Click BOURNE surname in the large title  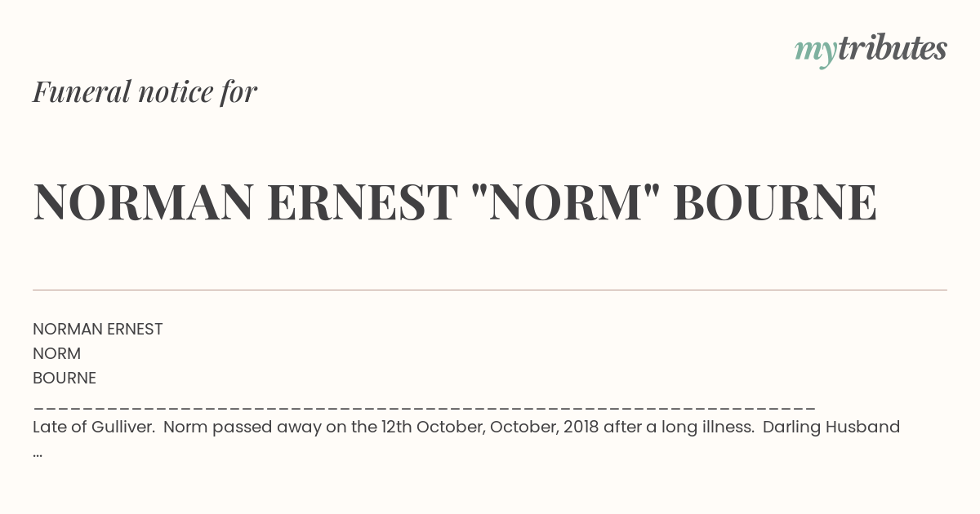(775, 202)
